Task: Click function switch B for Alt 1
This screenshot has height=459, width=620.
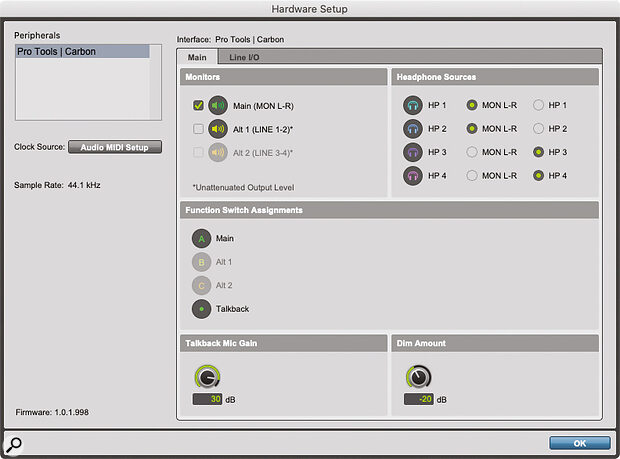Action: coord(202,262)
